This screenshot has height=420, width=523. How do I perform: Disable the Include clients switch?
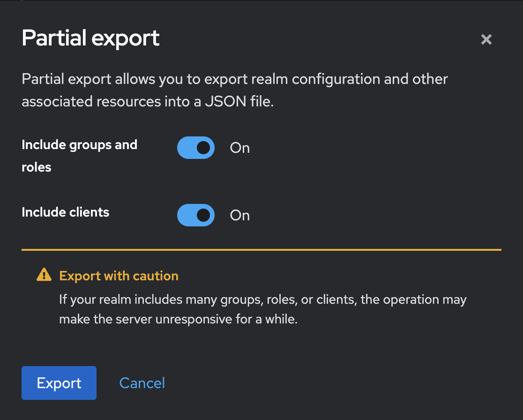click(196, 215)
